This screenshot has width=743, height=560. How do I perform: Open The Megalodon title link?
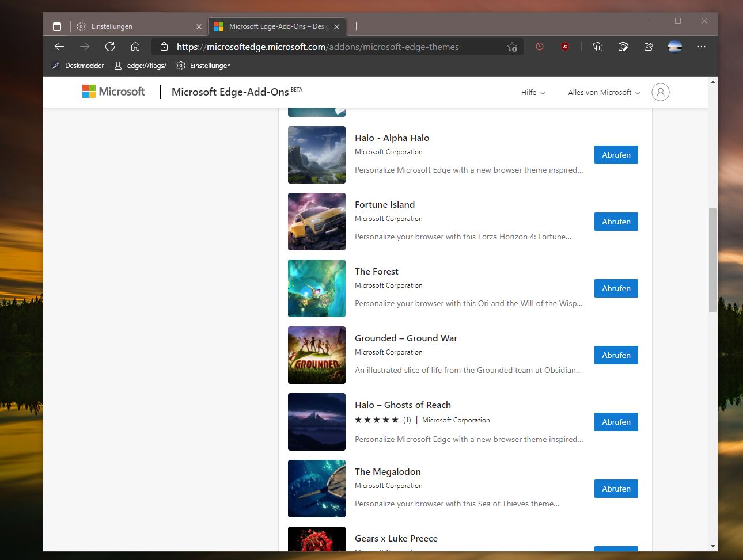click(x=388, y=472)
